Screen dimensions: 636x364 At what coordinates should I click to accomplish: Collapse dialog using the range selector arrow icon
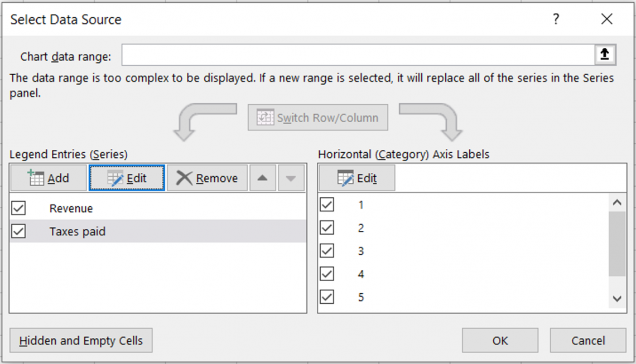pos(605,54)
